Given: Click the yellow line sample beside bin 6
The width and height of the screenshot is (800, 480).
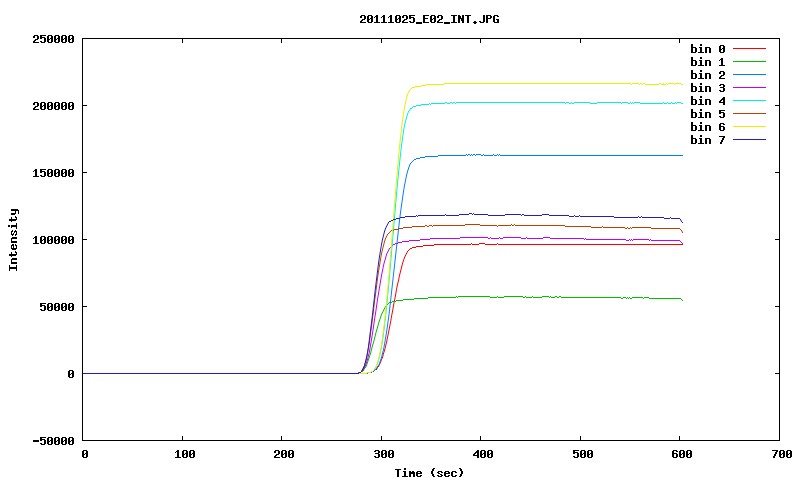Looking at the screenshot, I should [749, 127].
